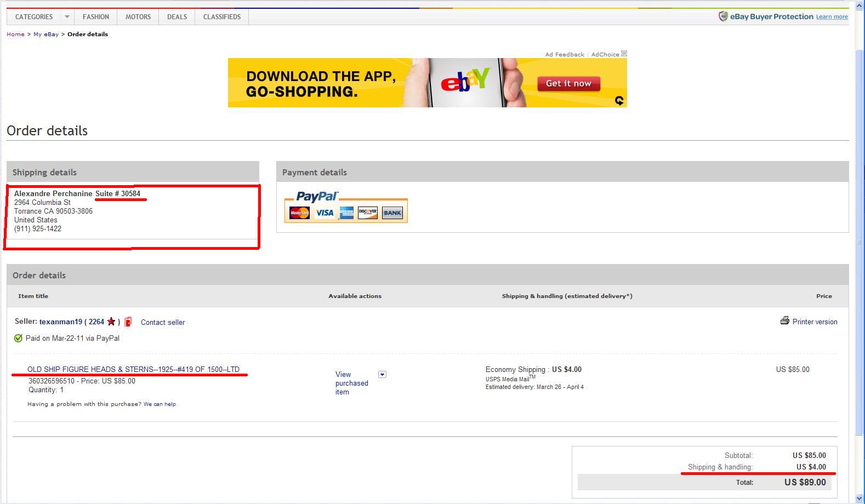The image size is (865, 504).
Task: Open the Categories menu
Action: tap(34, 17)
